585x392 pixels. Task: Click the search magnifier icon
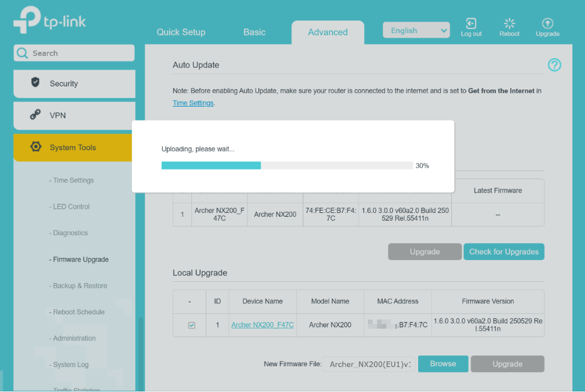coord(22,53)
